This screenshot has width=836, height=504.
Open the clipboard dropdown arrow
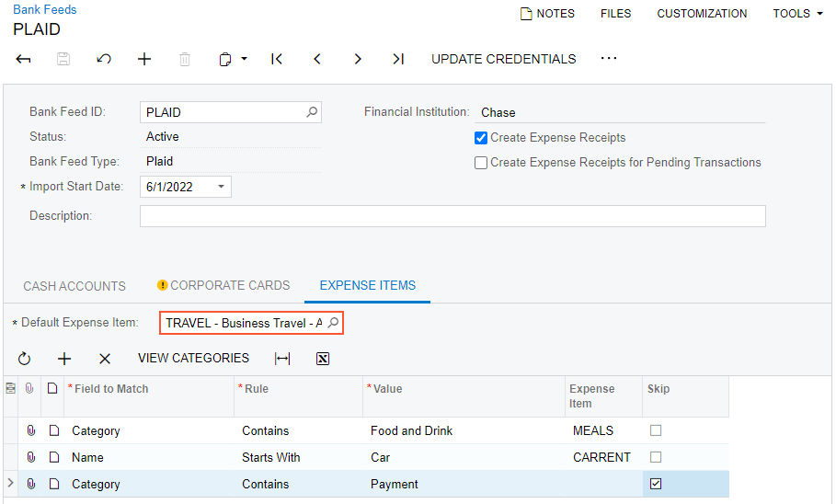click(x=245, y=59)
